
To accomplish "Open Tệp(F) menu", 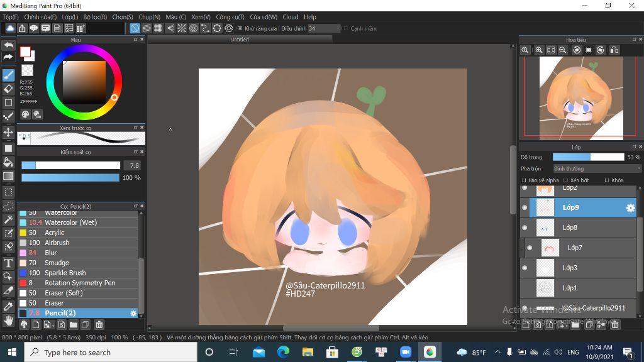I will click(x=11, y=17).
